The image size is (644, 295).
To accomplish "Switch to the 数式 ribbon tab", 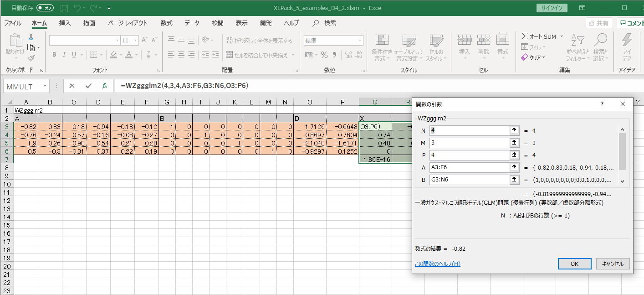I will click(x=167, y=23).
